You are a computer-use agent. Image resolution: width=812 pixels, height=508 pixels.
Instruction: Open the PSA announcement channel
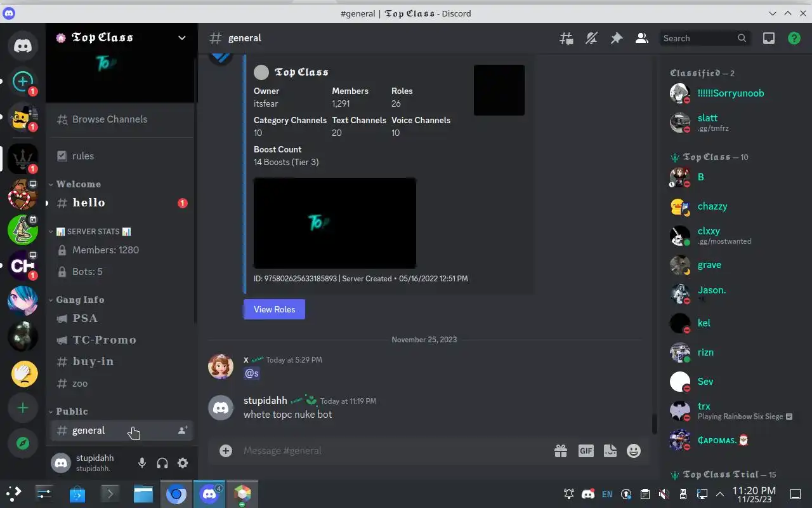tap(121, 318)
